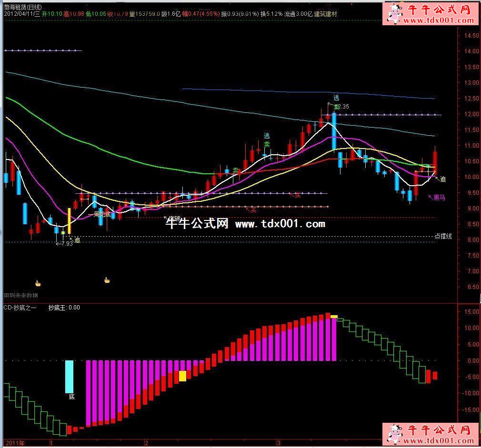Click the 一周见底 annotation text
The image size is (481, 448).
point(99,215)
